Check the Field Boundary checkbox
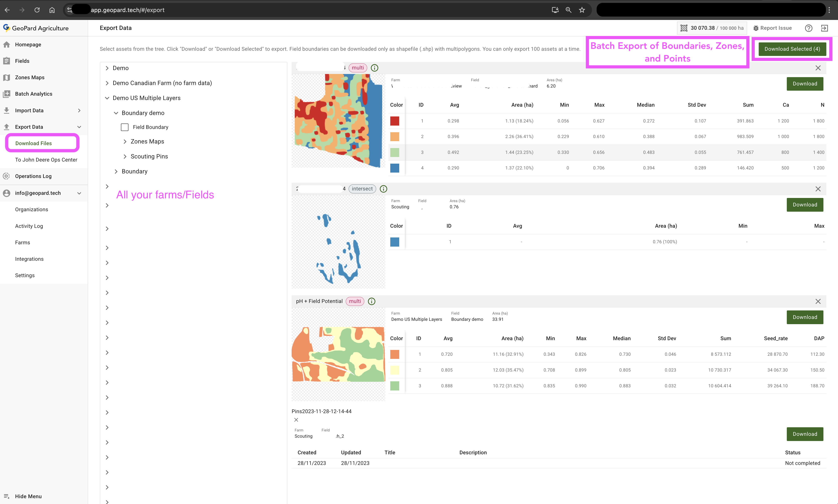The height and width of the screenshot is (504, 838). [125, 127]
